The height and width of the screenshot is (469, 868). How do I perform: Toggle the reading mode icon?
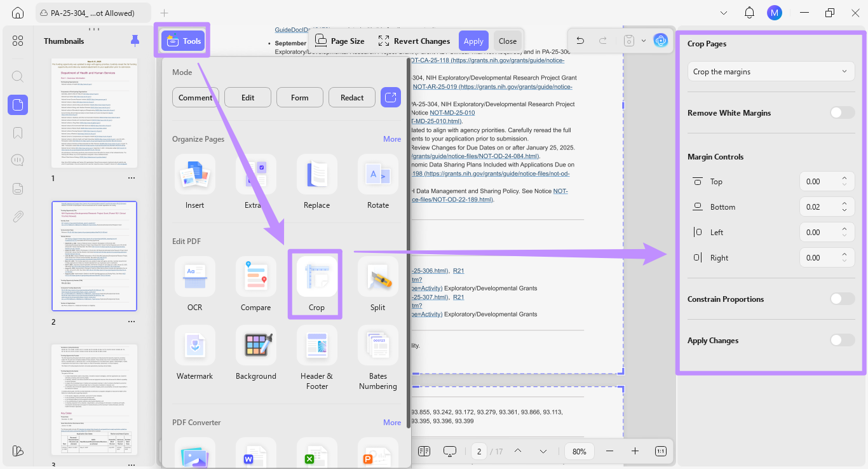click(424, 451)
